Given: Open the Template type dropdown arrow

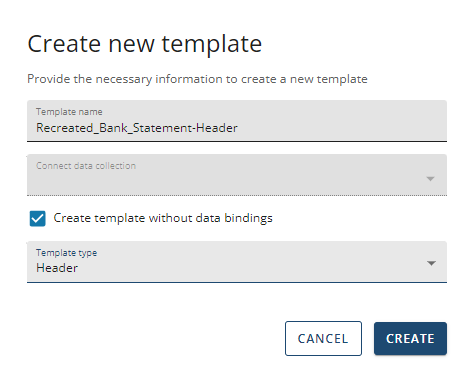Looking at the screenshot, I should (431, 263).
